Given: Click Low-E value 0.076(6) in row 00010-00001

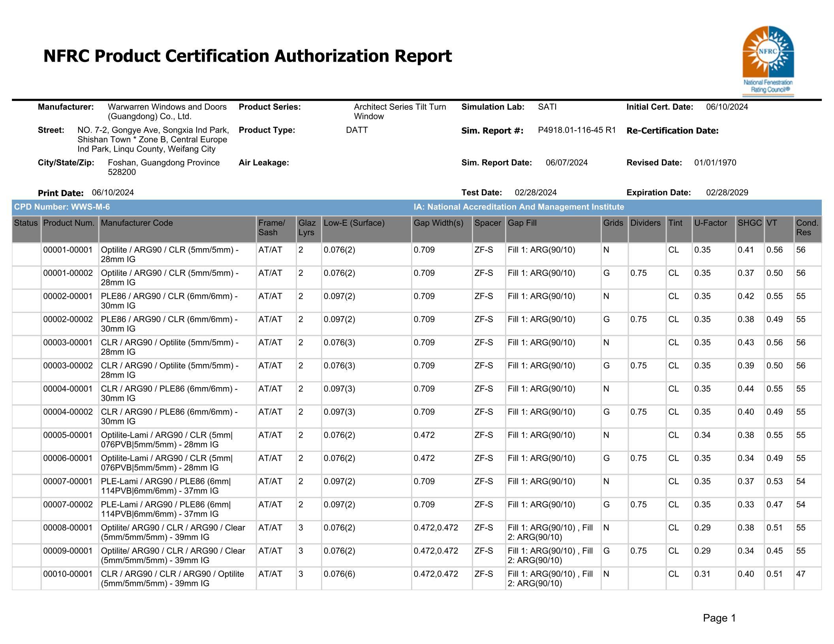Looking at the screenshot, I should click(x=339, y=574).
